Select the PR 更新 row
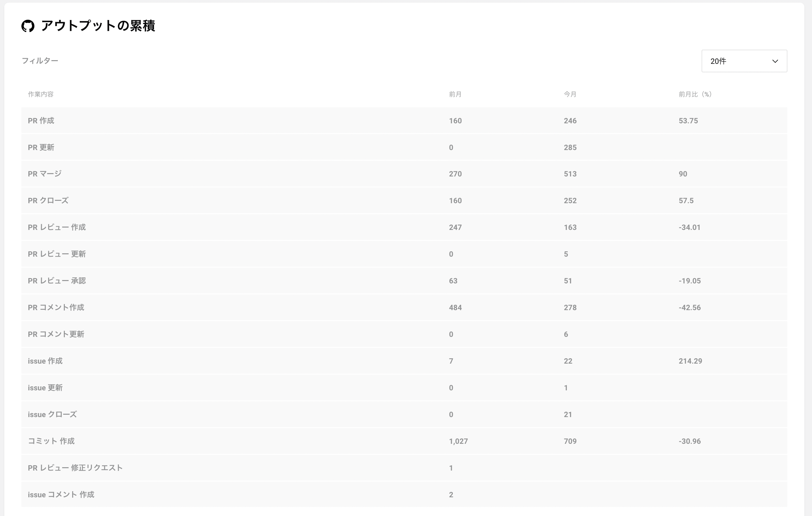 [404, 147]
